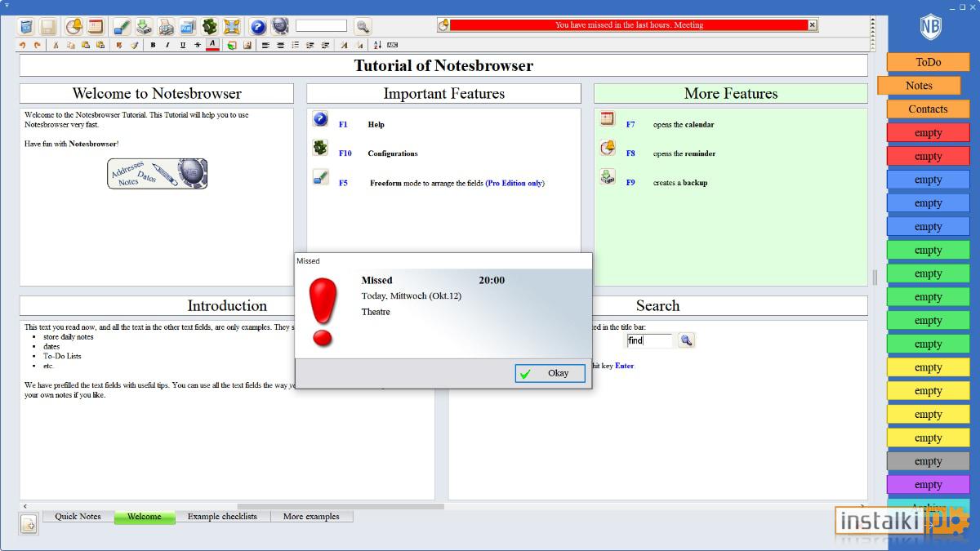The height and width of the screenshot is (551, 980).
Task: Select the gray empty side tab
Action: click(x=928, y=461)
